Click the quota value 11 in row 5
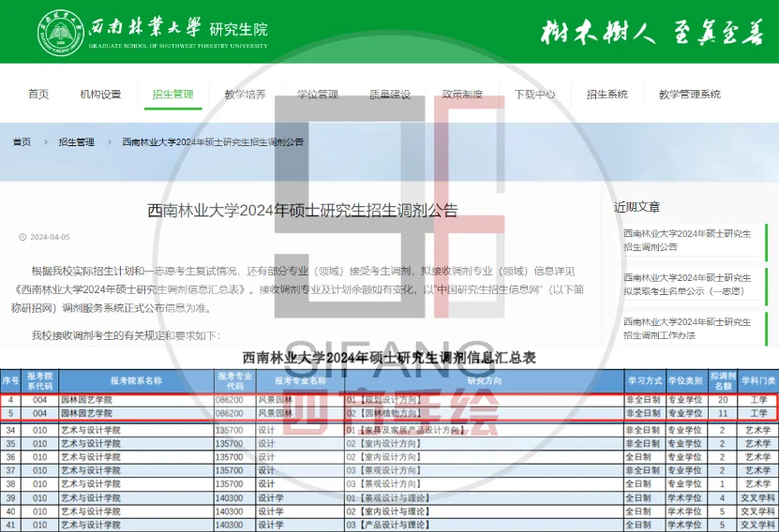Screen dimensions: 779x532 [x=723, y=413]
